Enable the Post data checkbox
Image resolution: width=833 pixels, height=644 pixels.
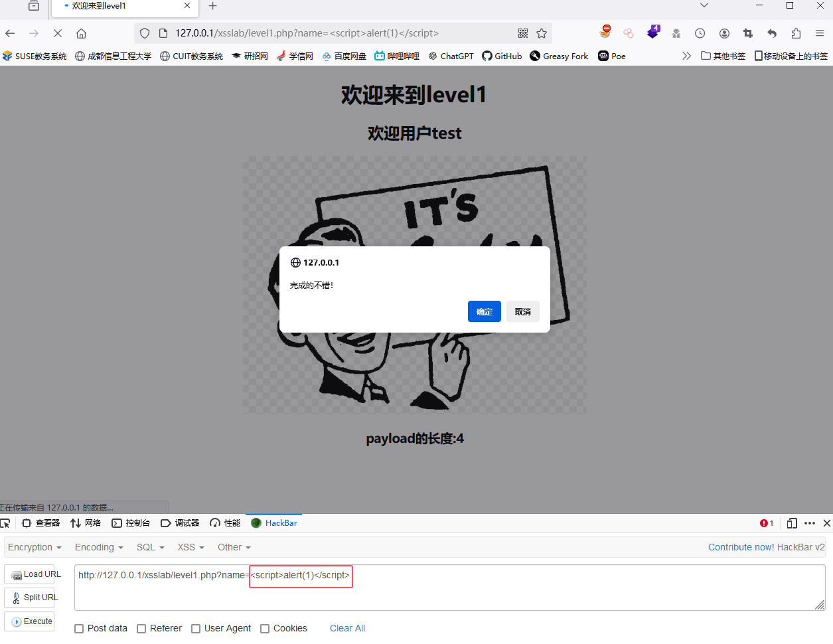[x=79, y=628]
